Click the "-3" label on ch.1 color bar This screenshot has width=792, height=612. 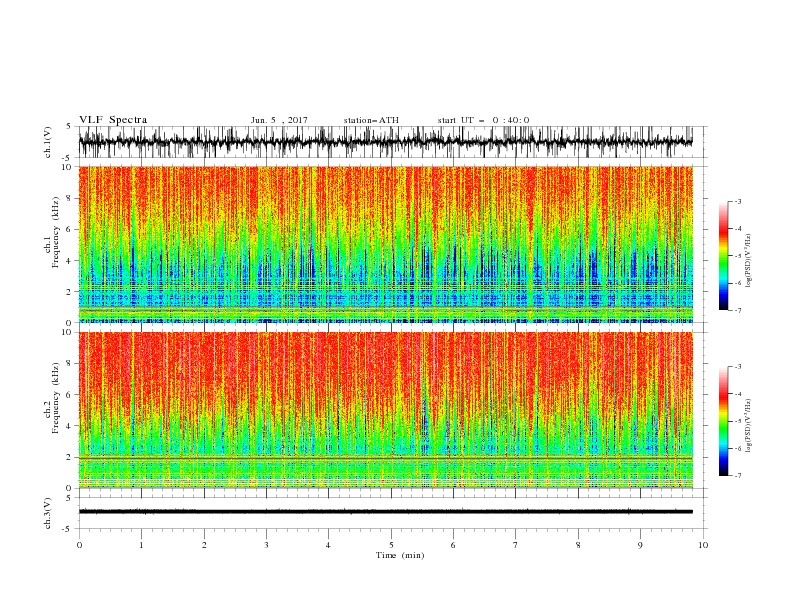point(738,201)
